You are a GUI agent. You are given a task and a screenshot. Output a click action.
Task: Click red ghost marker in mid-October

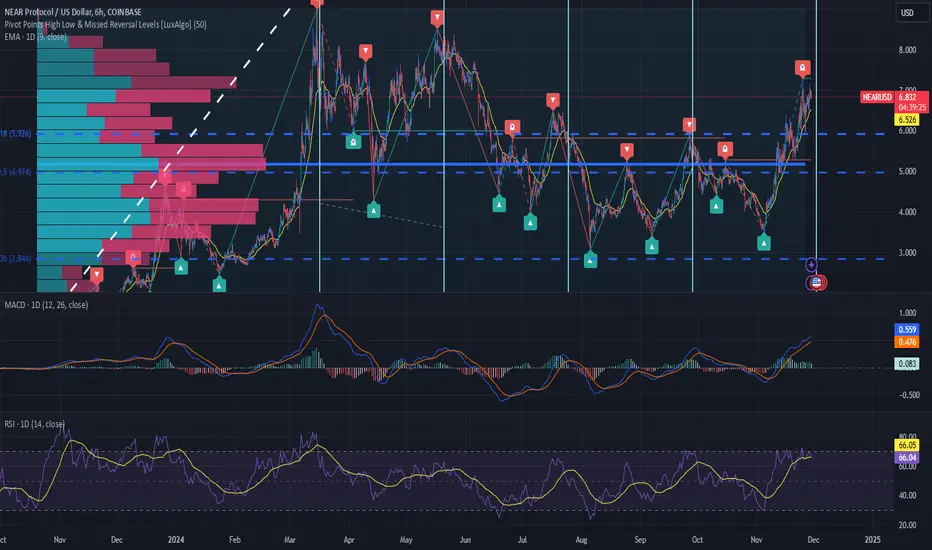point(725,149)
